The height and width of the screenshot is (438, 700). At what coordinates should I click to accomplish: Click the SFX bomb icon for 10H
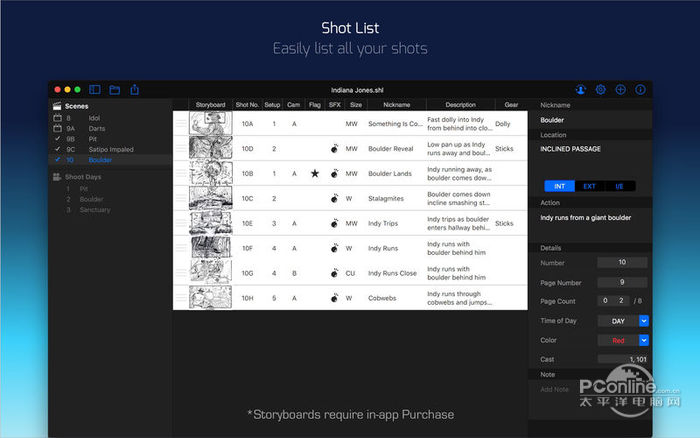coord(334,298)
